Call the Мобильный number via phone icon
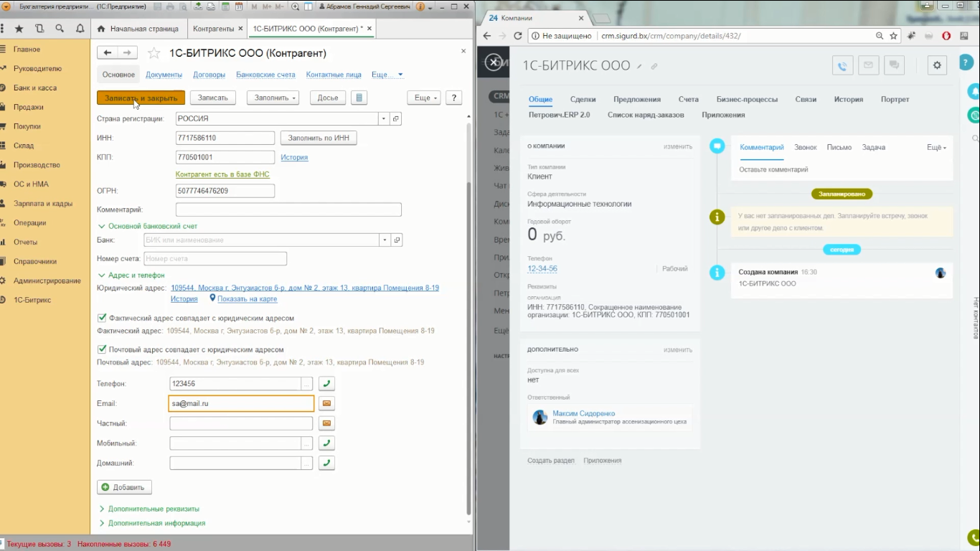 326,443
